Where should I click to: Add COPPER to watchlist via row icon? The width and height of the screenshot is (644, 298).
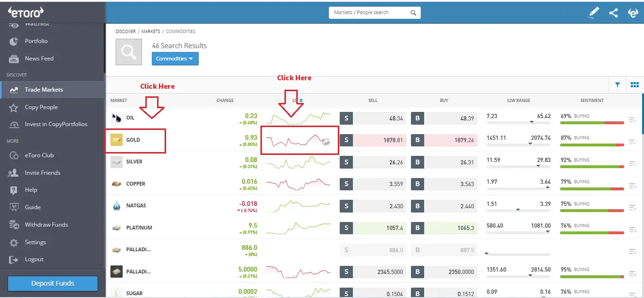[x=633, y=186]
